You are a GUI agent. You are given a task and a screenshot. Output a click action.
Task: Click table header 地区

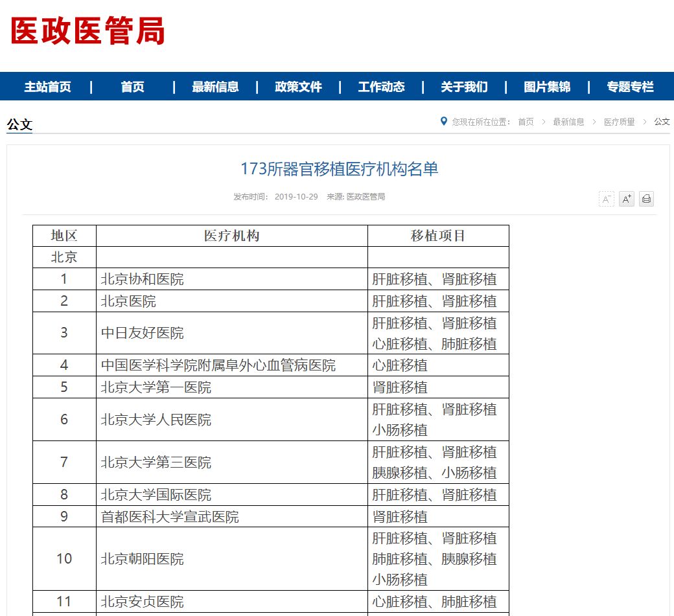coord(64,235)
